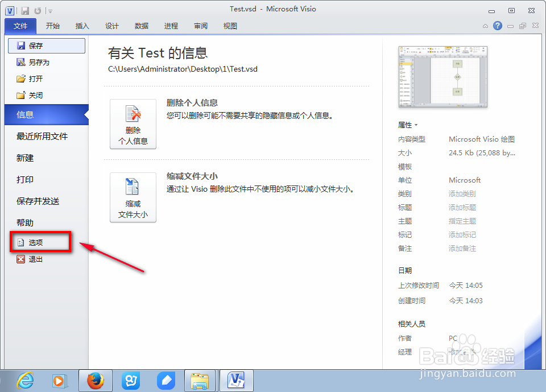Open the blue pen-icon app in taskbar
The width and height of the screenshot is (546, 392).
pyautogui.click(x=166, y=381)
